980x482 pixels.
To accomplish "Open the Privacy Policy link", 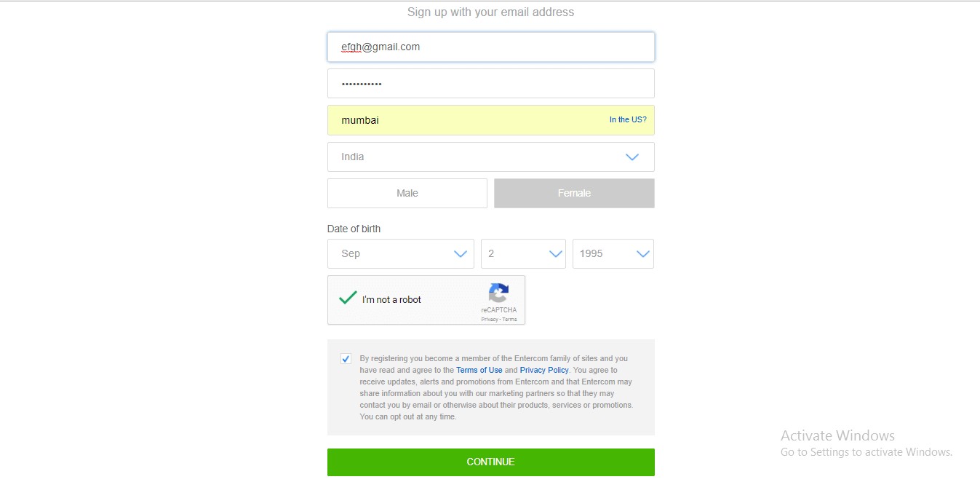I will [544, 370].
